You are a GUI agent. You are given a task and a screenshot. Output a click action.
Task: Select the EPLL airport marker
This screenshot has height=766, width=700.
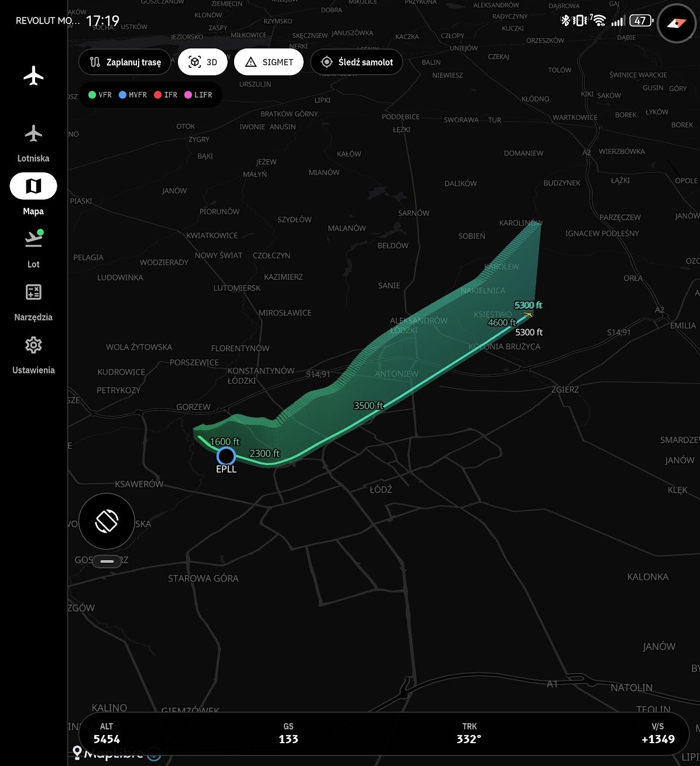coord(226,456)
